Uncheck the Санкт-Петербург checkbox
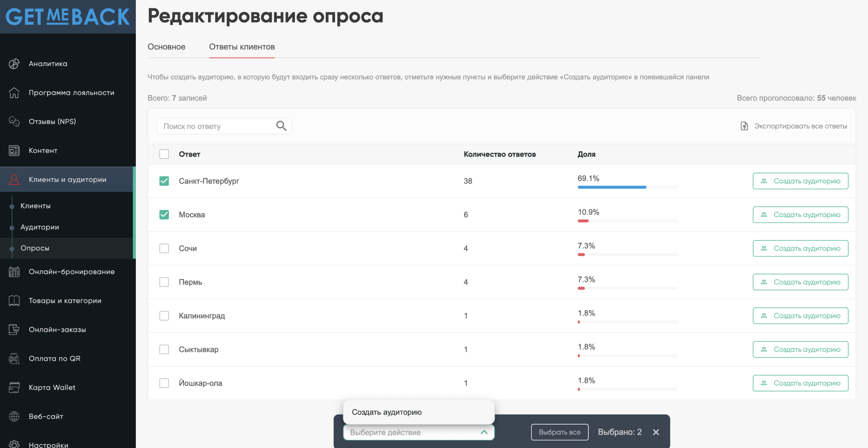Screen dimensions: 868x448 [x=164, y=181]
